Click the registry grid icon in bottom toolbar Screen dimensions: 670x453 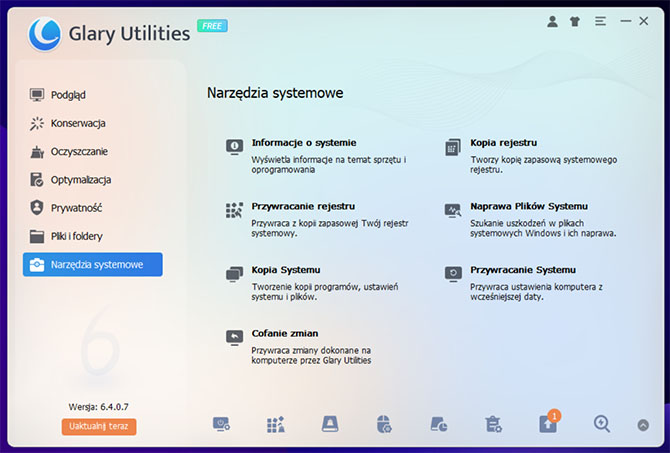click(276, 424)
